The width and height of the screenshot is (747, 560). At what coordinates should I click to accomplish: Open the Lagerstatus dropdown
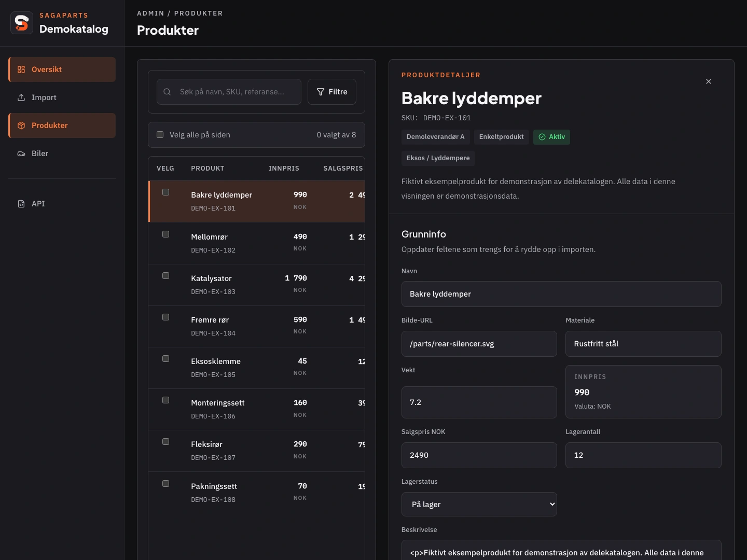(479, 505)
